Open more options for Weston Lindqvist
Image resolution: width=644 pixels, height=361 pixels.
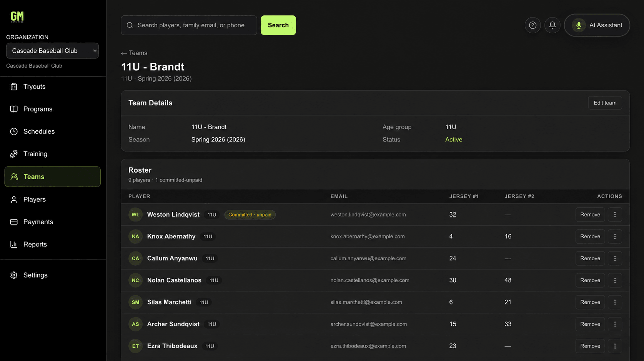pos(615,215)
